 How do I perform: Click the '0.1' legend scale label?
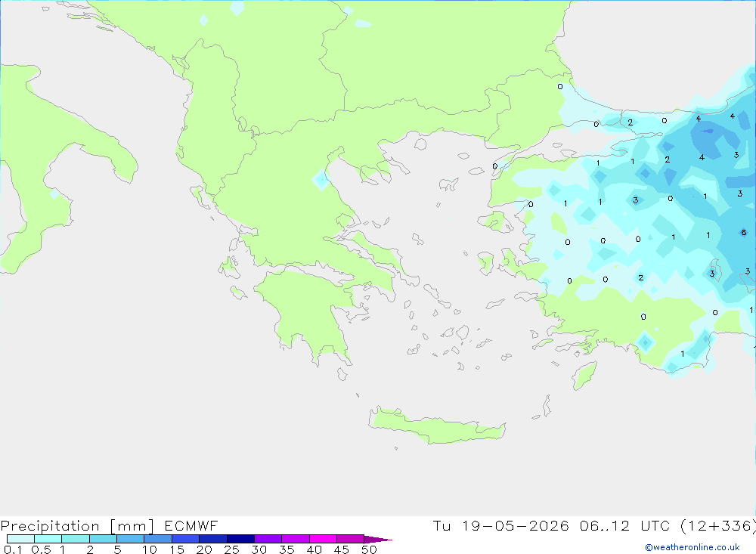click(x=13, y=549)
